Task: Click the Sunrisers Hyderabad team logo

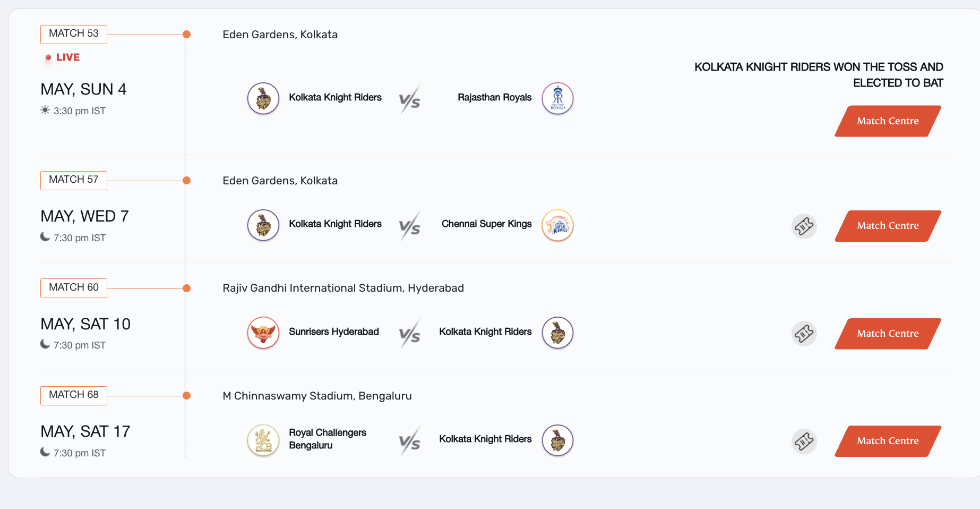Action: point(263,333)
